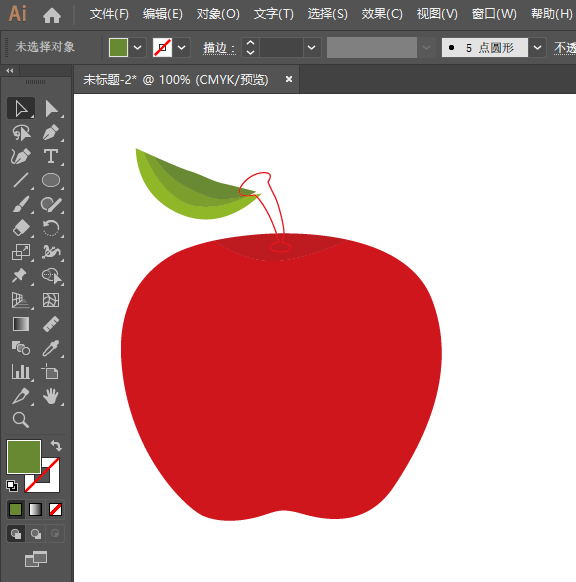Screen dimensions: 576x582
Task: Go to the Home screen icon
Action: coord(52,15)
